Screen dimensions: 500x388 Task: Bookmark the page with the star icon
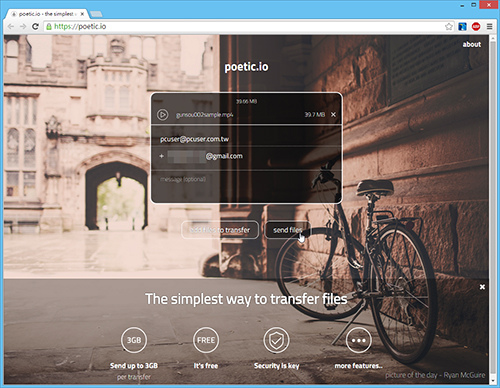click(449, 27)
